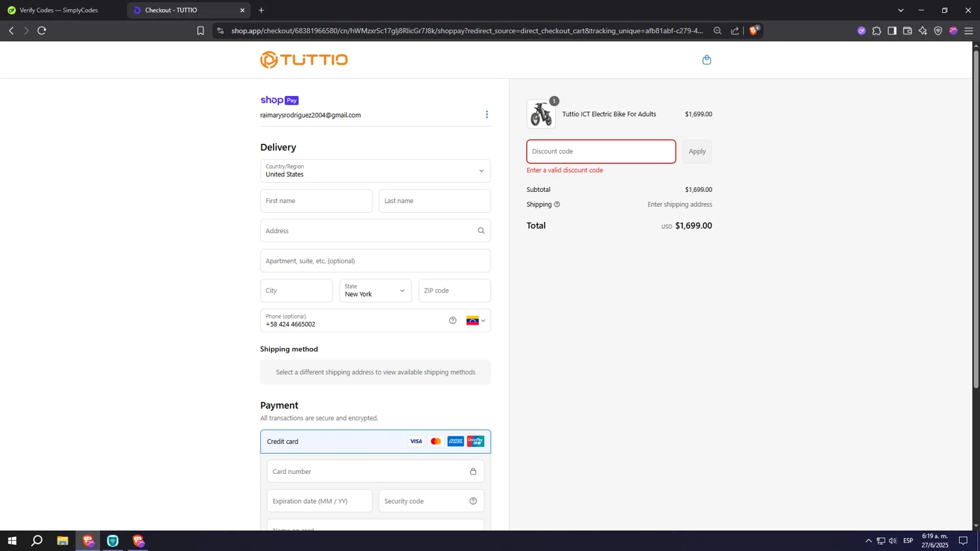This screenshot has width=980, height=551.
Task: Go back to previous page
Action: pyautogui.click(x=11, y=31)
